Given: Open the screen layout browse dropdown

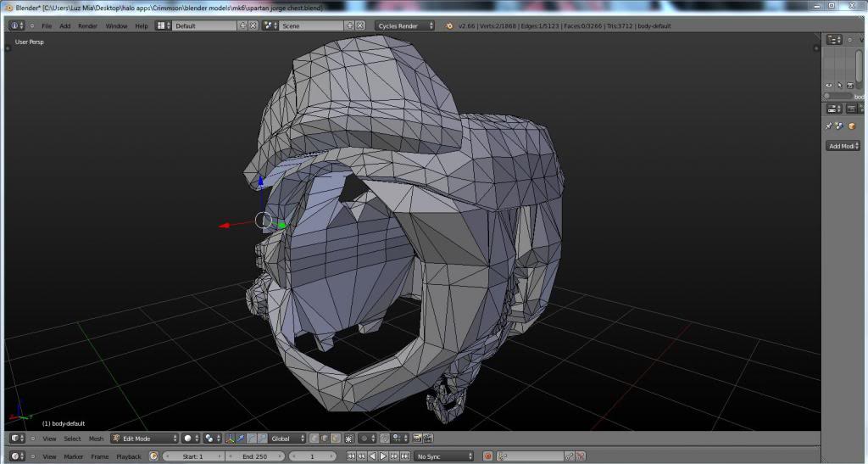Looking at the screenshot, I should (x=163, y=26).
